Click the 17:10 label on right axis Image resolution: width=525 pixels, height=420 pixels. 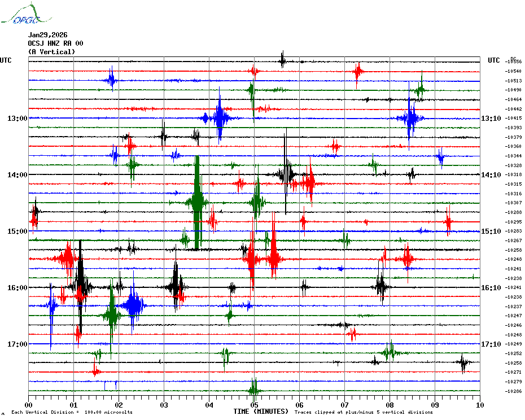[491, 344]
